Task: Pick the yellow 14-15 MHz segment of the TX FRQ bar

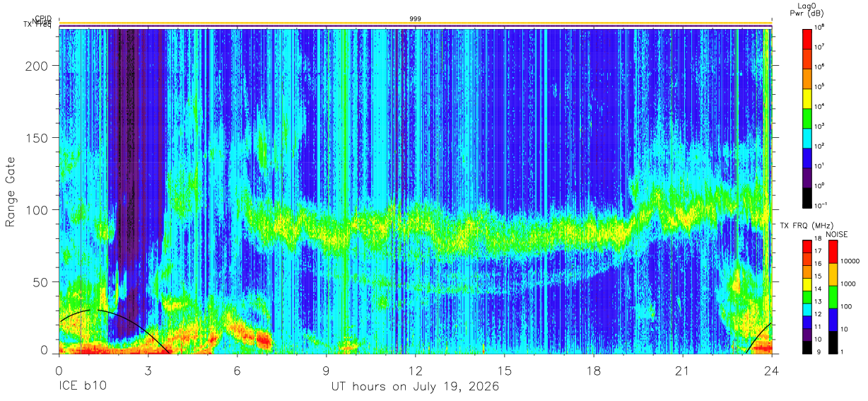Action: [807, 284]
